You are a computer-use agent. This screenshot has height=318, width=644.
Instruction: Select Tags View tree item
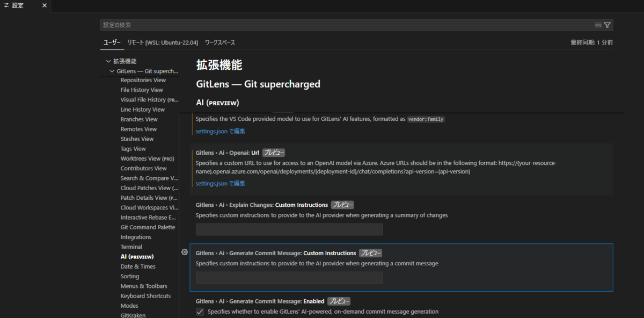pyautogui.click(x=133, y=149)
